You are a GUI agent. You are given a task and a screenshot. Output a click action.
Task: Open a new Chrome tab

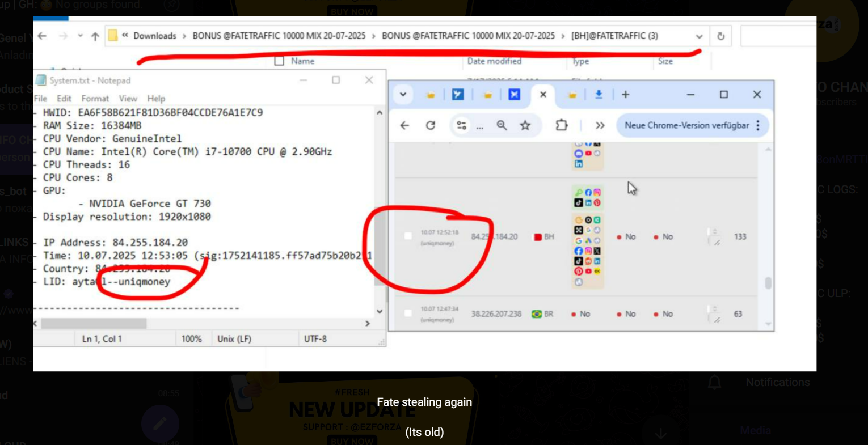pos(625,95)
